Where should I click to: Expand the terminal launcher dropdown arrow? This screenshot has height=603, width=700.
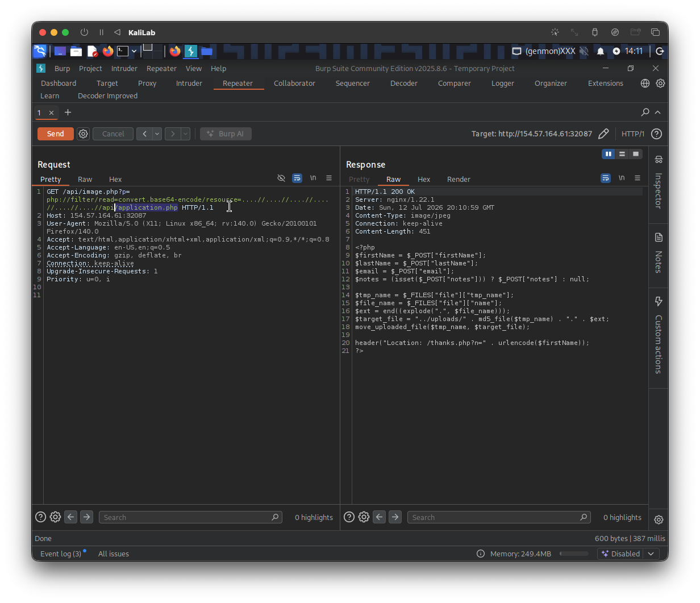tap(134, 51)
